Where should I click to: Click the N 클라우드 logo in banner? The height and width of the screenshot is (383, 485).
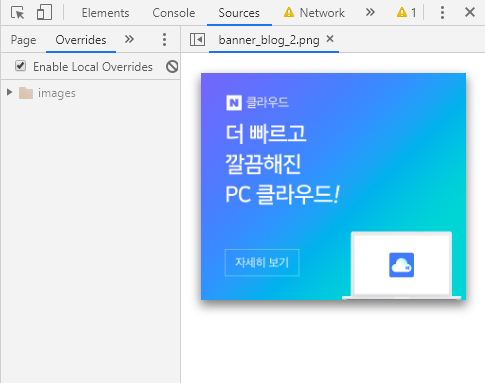[x=257, y=102]
